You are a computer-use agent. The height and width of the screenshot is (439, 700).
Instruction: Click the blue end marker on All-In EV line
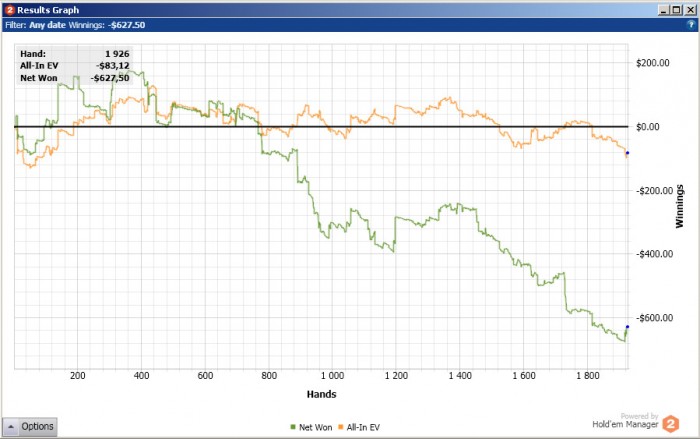click(x=627, y=153)
